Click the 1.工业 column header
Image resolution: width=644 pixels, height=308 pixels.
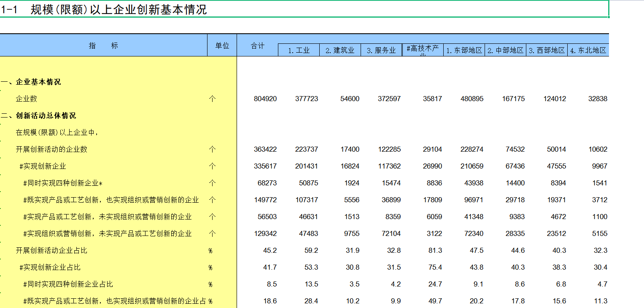point(299,50)
